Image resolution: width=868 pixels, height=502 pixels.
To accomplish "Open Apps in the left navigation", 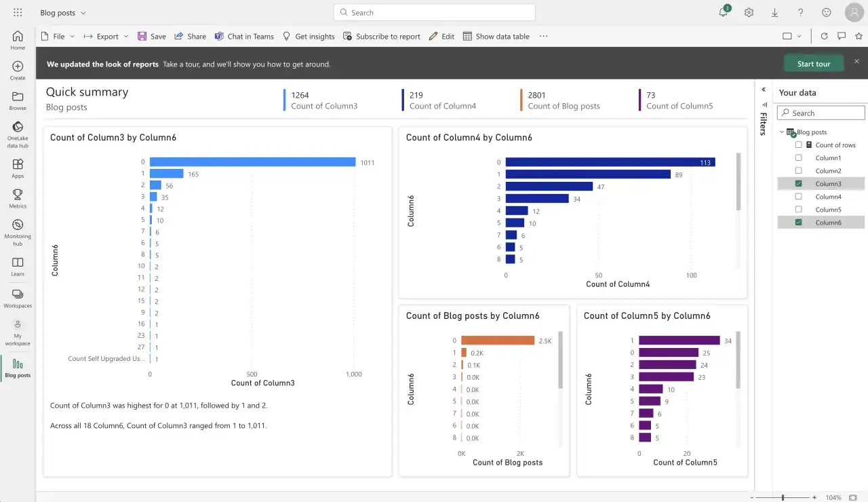I will (18, 168).
